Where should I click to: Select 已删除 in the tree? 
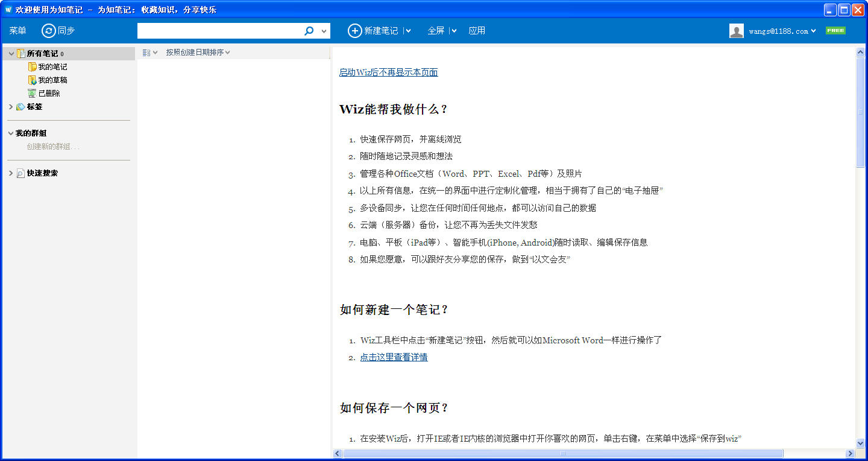[49, 94]
